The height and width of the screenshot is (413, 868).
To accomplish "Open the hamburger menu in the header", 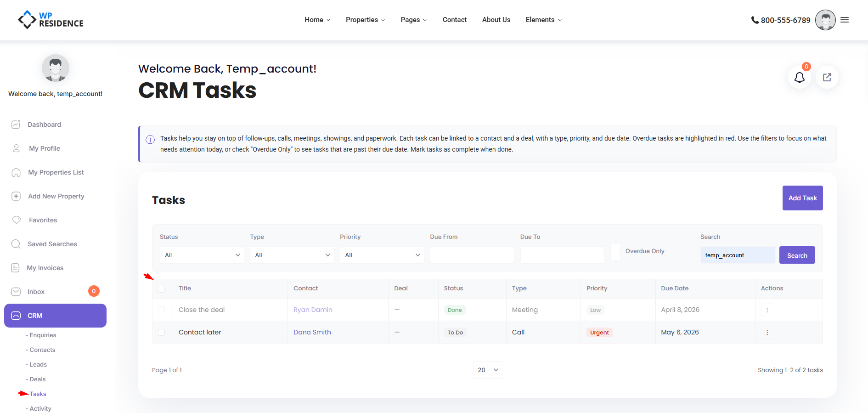I will [845, 20].
